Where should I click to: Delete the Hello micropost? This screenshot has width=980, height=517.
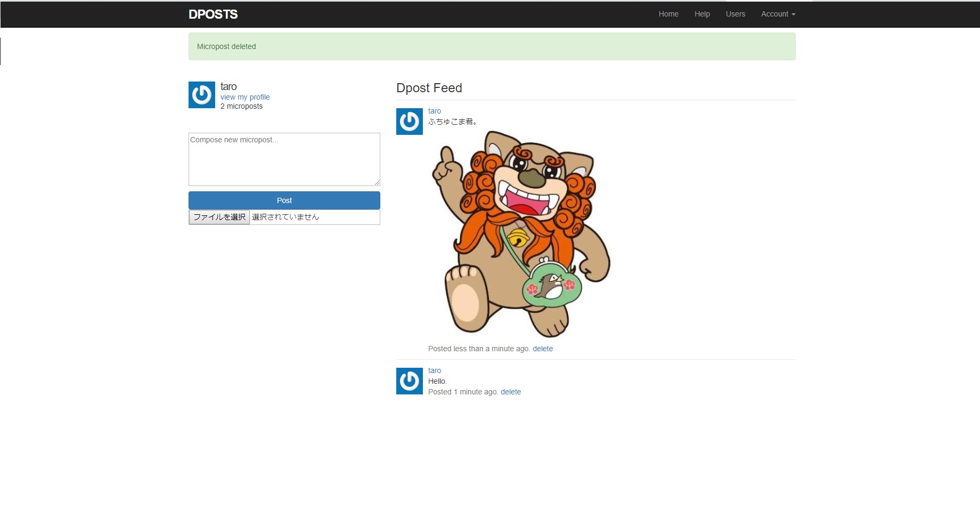(x=510, y=392)
